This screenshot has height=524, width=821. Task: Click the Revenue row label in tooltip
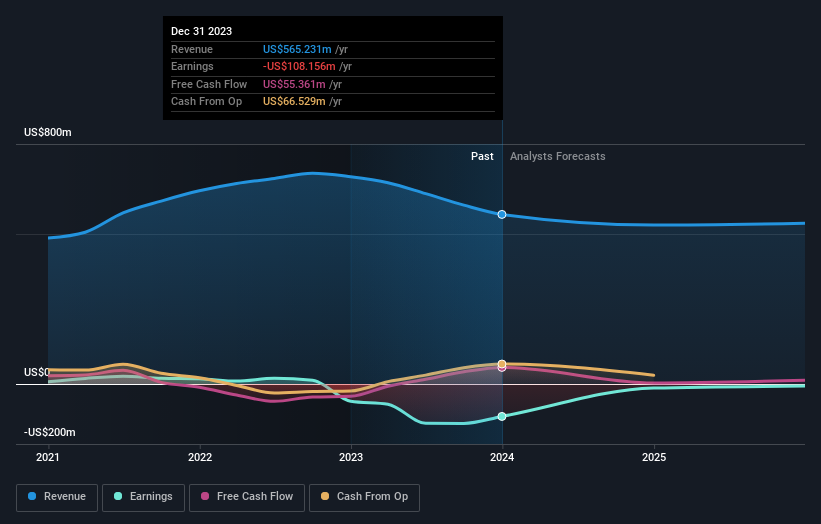click(x=192, y=49)
